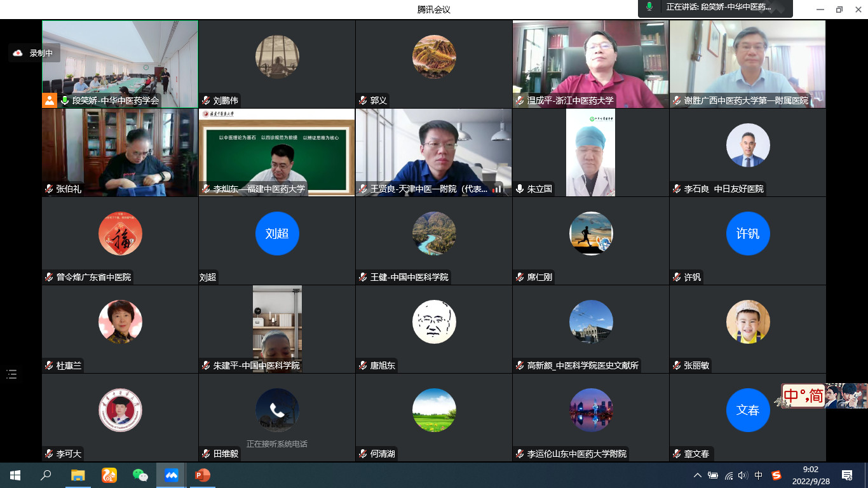The width and height of the screenshot is (868, 488).
Task: Click the muted mic icon beside 朱建平
Action: (206, 365)
